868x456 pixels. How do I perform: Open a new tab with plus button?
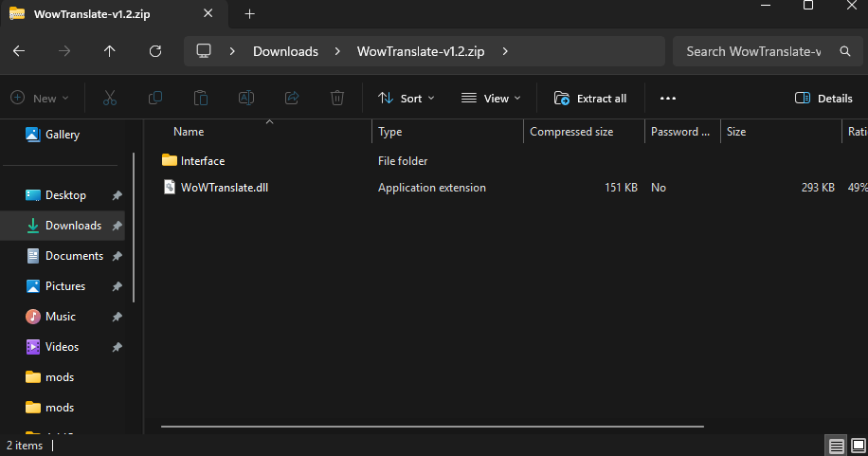[249, 14]
